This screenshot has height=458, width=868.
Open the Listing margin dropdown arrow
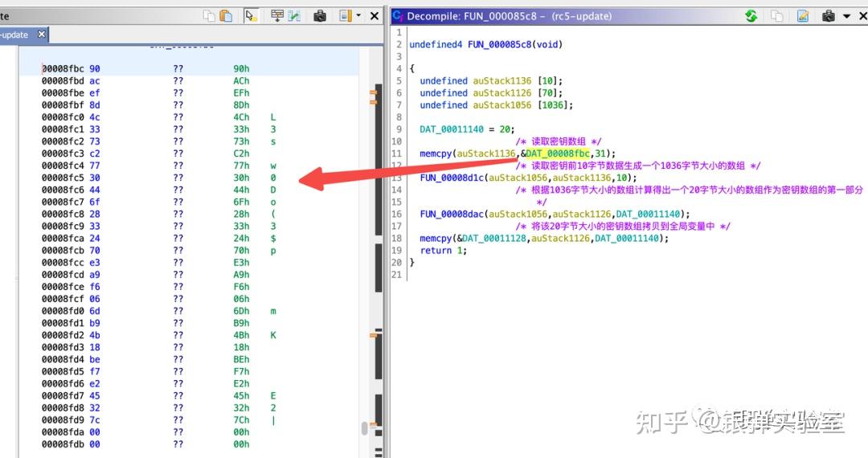[x=358, y=16]
